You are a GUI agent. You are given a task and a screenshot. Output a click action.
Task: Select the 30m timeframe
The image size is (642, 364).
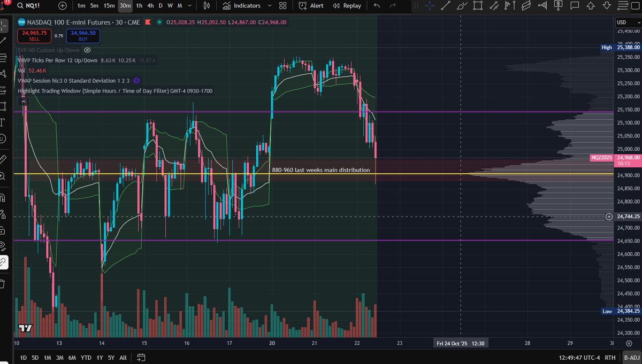point(125,5)
